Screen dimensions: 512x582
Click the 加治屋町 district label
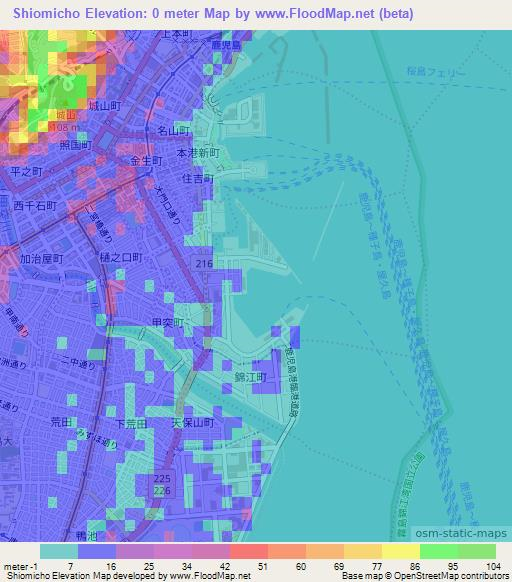pos(42,259)
